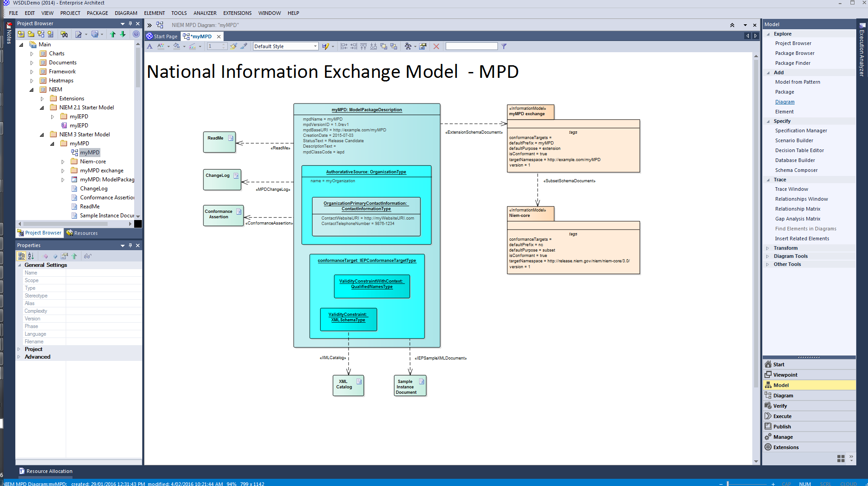Click the fill color paint bucket

(176, 46)
